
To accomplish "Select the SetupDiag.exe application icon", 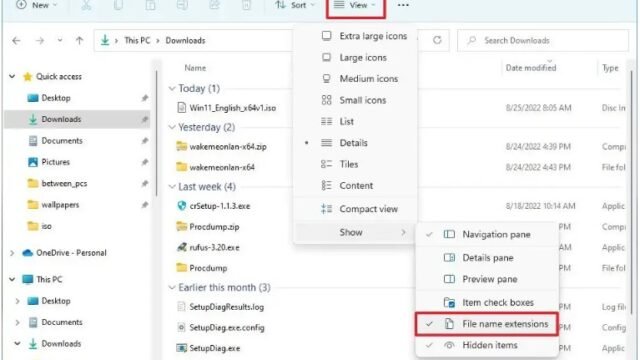I will 182,348.
